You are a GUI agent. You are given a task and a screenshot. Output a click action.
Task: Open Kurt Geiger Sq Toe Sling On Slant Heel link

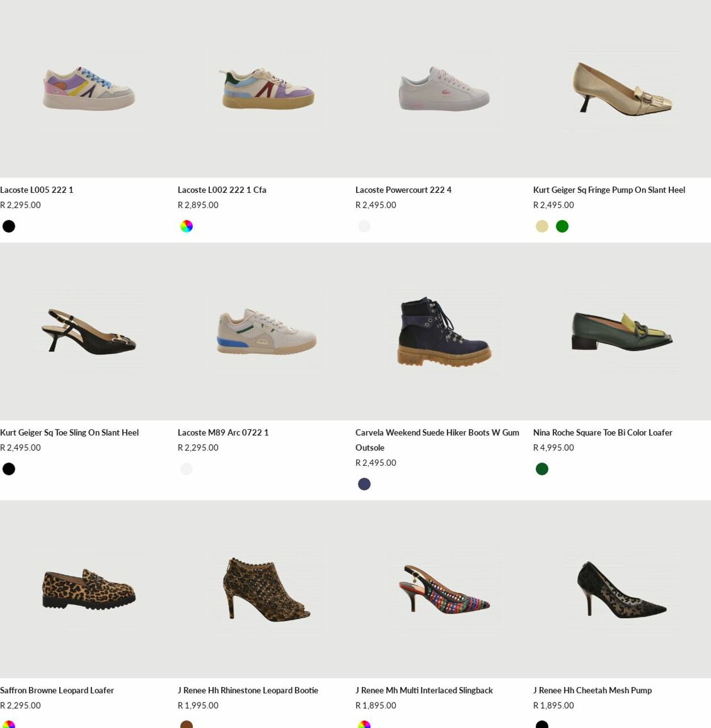point(69,433)
